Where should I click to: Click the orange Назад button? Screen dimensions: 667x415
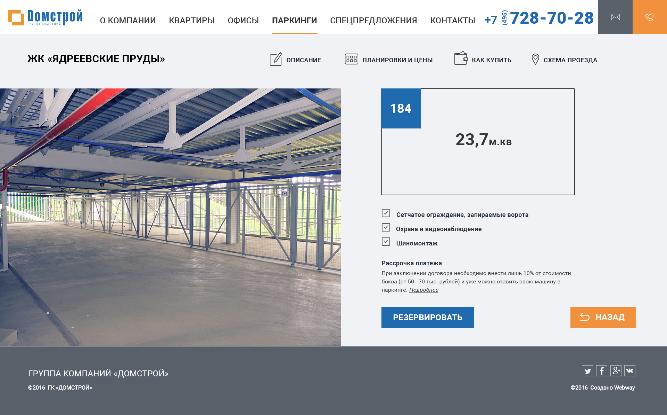coord(603,317)
